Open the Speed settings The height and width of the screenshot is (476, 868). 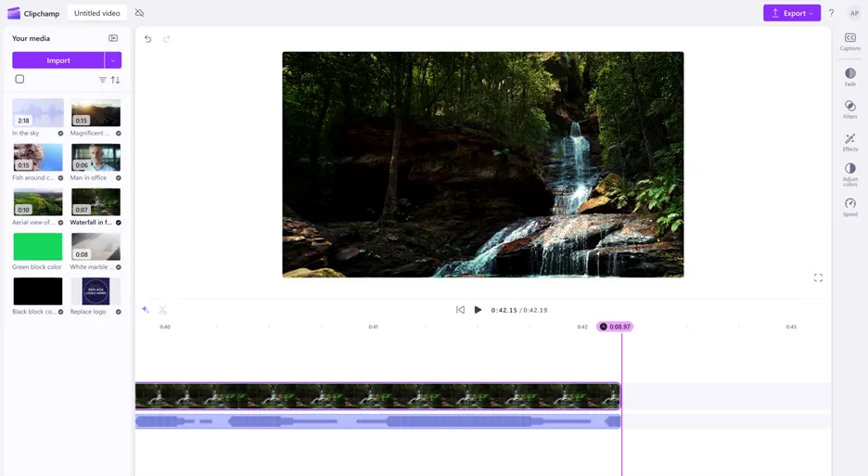click(849, 206)
